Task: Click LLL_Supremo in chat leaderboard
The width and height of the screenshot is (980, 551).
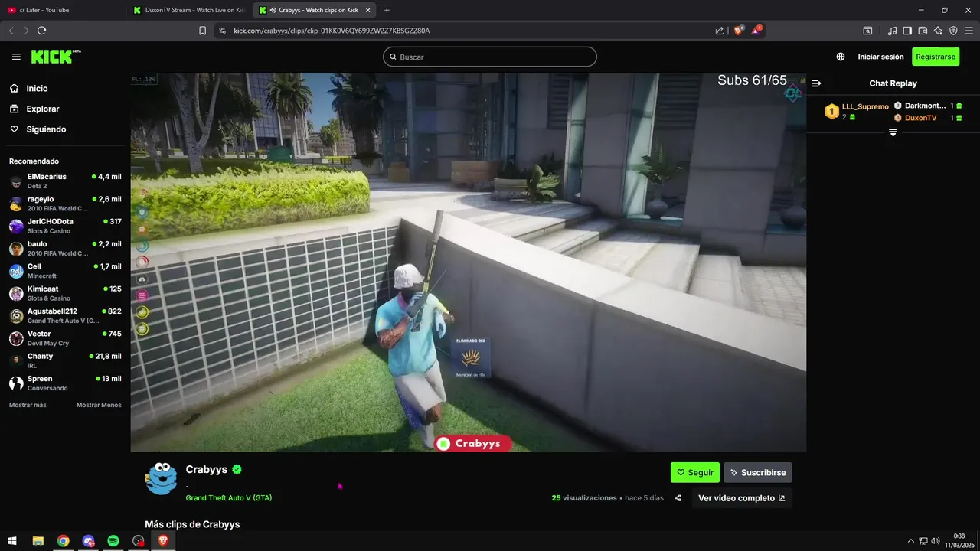Action: [865, 106]
